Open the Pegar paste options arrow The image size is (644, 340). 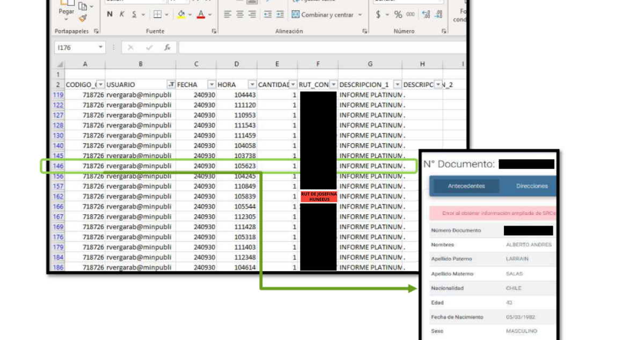point(67,19)
